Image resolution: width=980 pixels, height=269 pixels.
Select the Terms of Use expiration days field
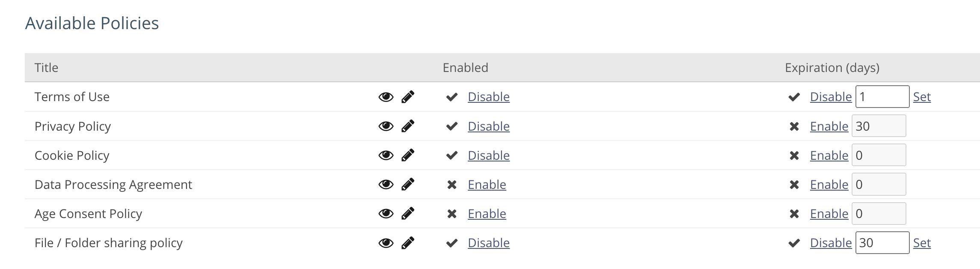[882, 97]
